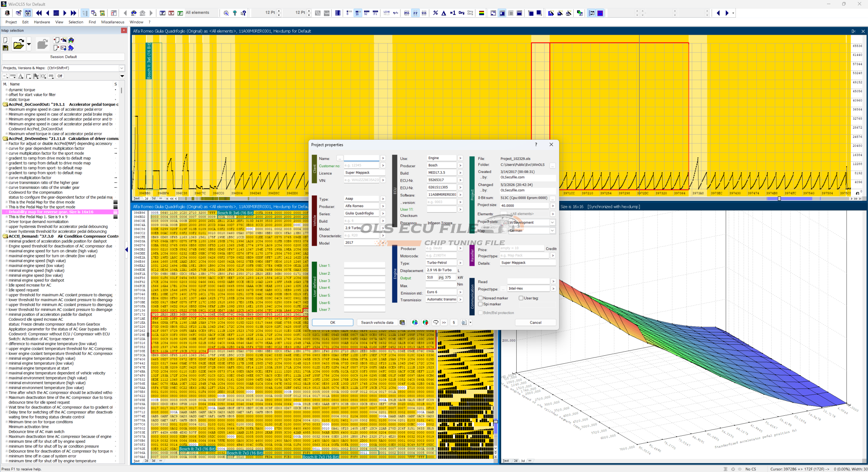The width and height of the screenshot is (868, 472).
Task: Click paste-from-clipboard icon in Project properties
Action: pyautogui.click(x=402, y=322)
